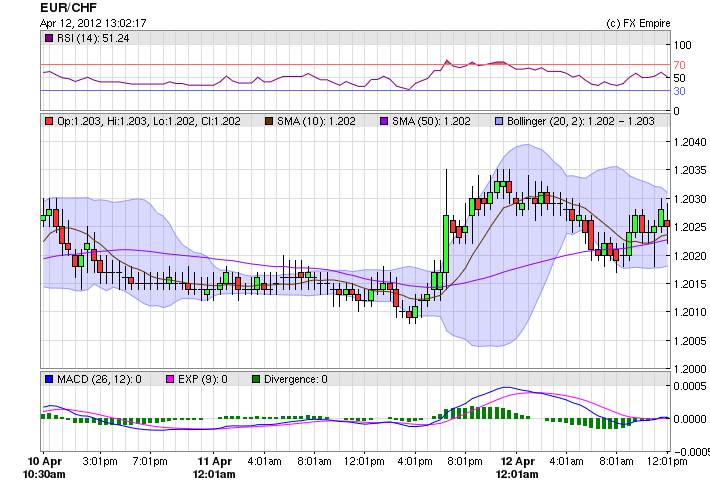This screenshot has height=487, width=710.
Task: Click the 4:01am label after 12 Apr
Action: (566, 461)
